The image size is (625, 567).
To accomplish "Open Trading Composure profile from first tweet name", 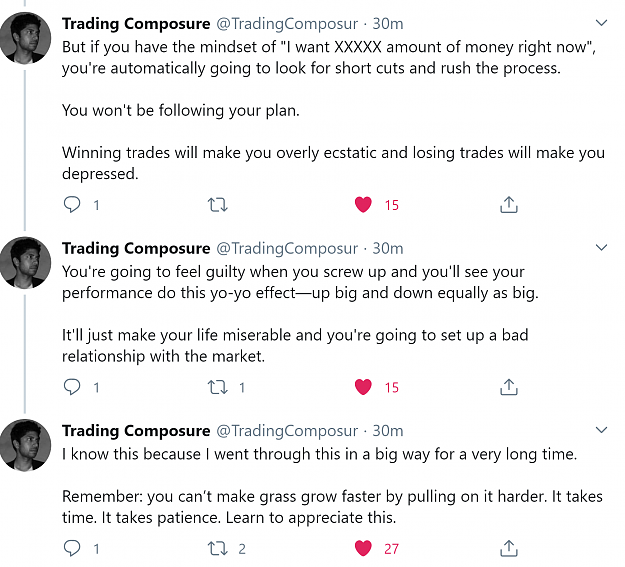I will pyautogui.click(x=136, y=24).
